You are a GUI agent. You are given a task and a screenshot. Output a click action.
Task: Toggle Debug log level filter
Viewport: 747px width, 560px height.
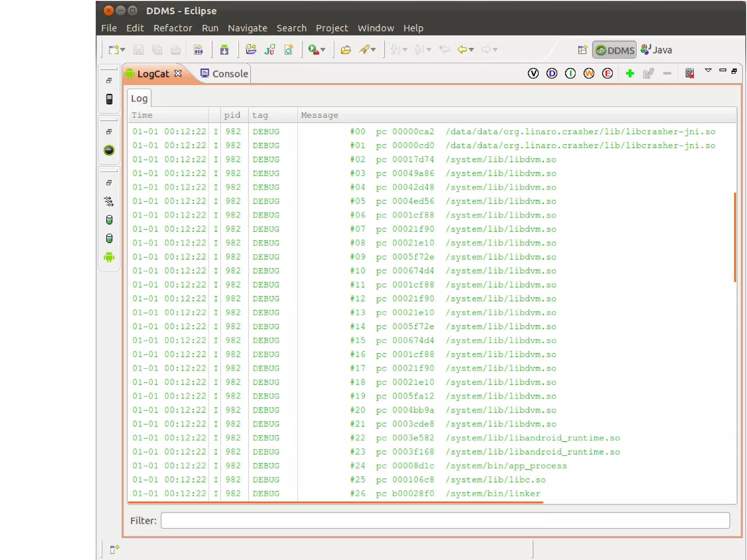tap(551, 73)
